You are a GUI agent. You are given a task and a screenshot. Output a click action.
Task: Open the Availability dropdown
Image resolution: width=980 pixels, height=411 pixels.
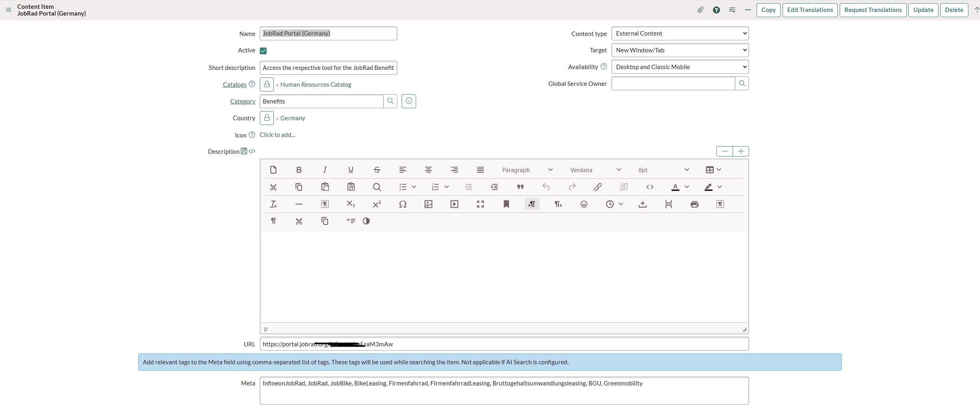coord(680,67)
